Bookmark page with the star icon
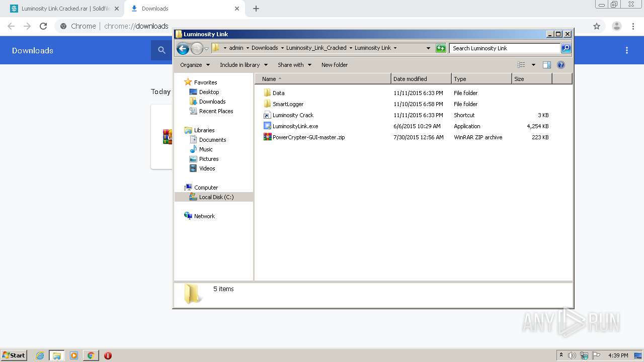Image resolution: width=644 pixels, height=362 pixels. point(597,26)
